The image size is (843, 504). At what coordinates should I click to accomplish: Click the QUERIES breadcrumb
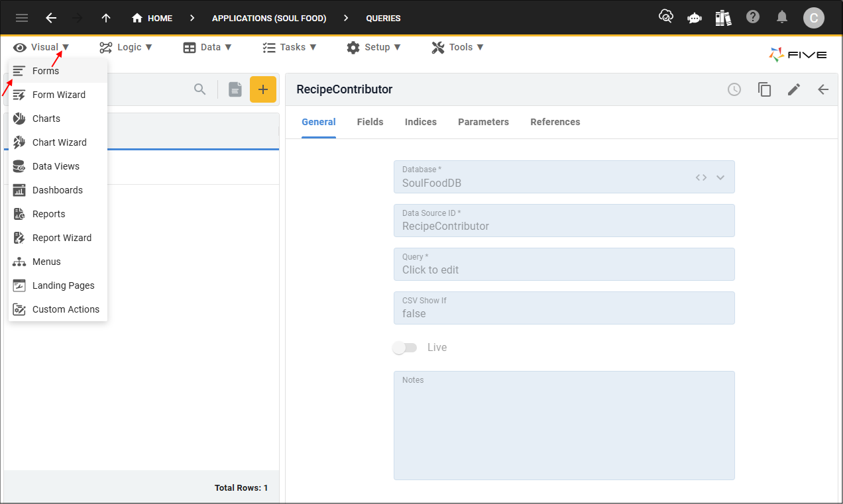(x=383, y=19)
